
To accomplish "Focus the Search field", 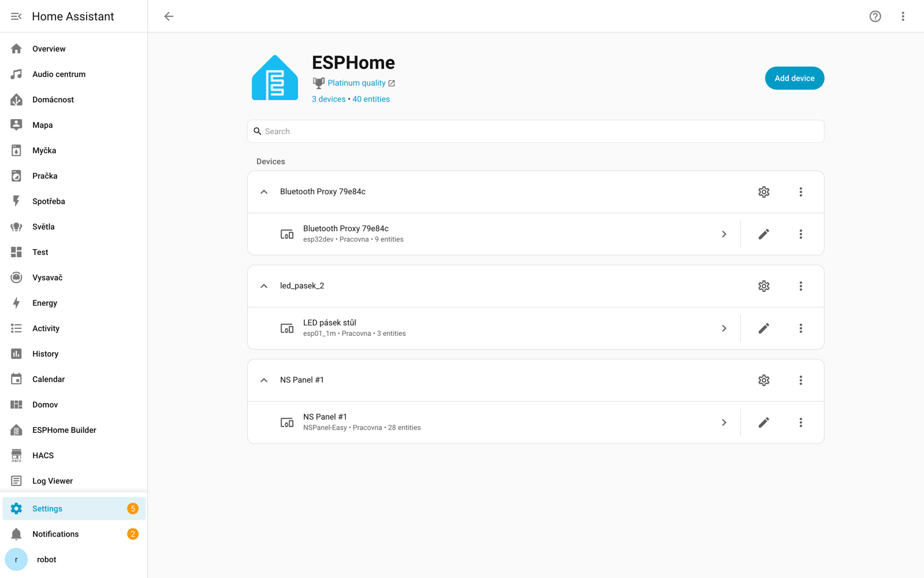I will click(x=536, y=131).
